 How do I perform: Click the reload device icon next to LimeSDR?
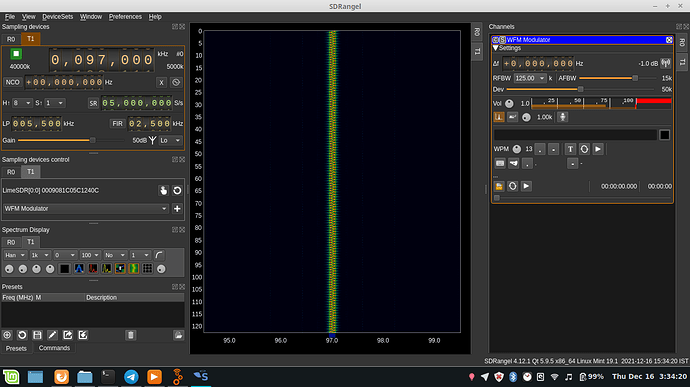point(177,190)
